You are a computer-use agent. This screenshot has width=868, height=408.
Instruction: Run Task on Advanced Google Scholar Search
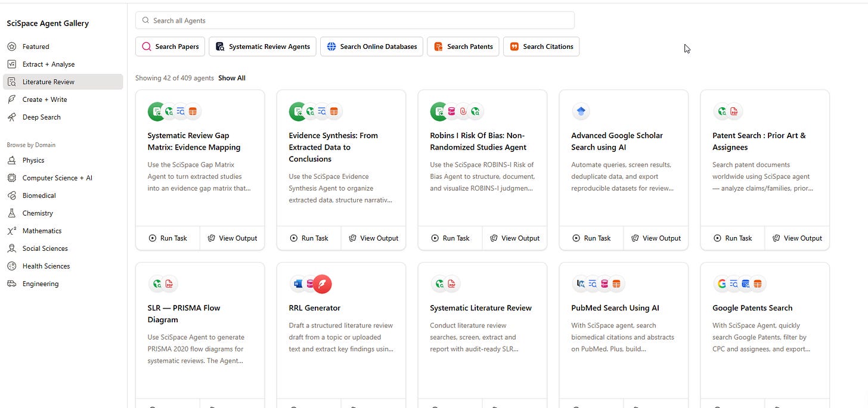591,238
